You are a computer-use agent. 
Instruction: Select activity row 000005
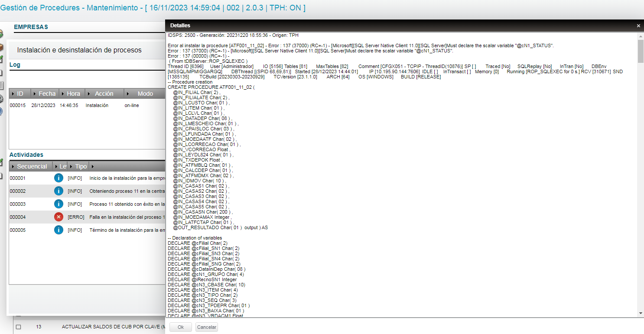click(x=87, y=230)
